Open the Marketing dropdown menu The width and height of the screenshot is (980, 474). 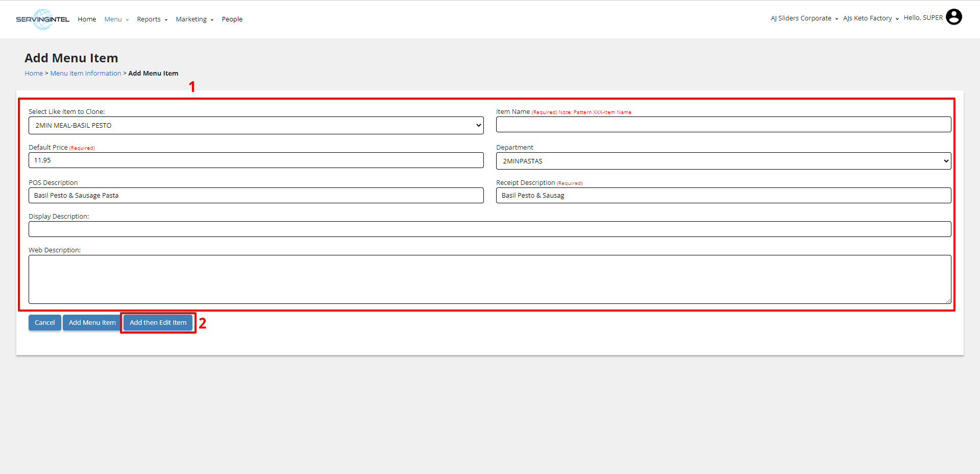[194, 19]
